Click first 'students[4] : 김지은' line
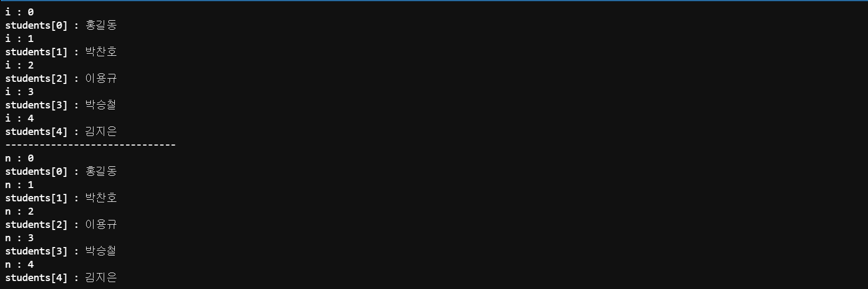 point(61,131)
